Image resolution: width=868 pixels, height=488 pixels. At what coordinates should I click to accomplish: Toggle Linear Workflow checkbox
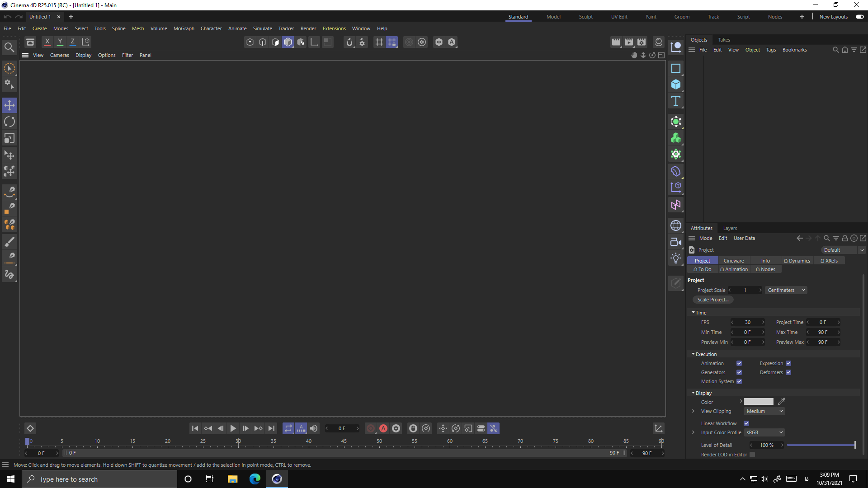point(747,423)
